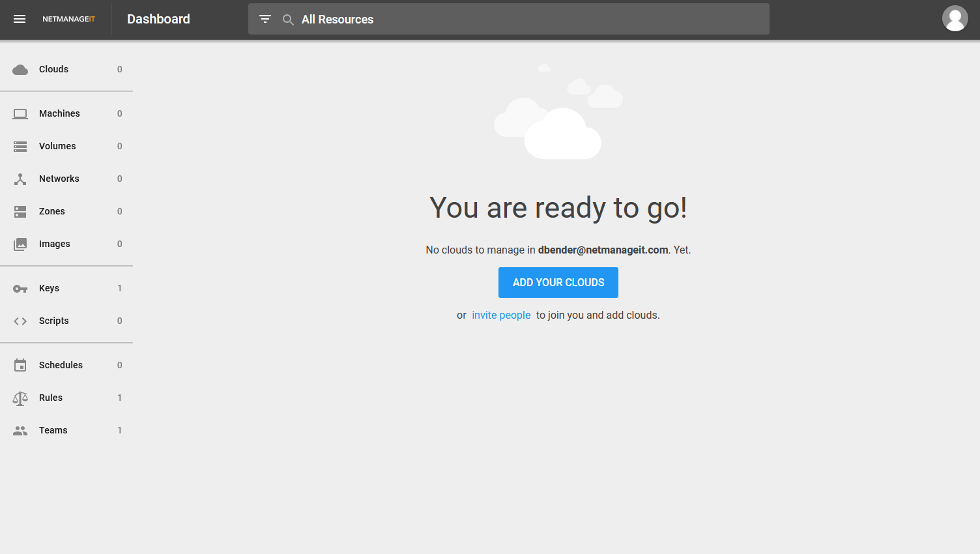Click the magnifier search icon

pyautogui.click(x=288, y=20)
